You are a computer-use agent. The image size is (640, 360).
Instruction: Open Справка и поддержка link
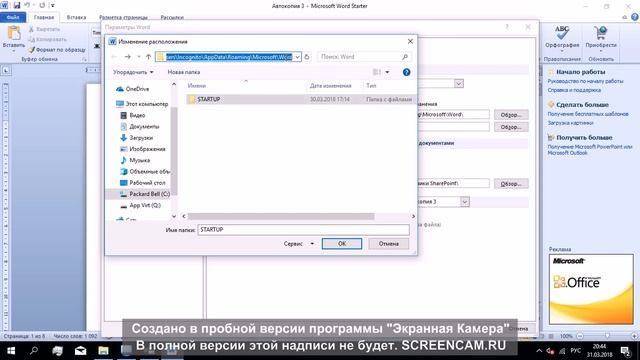(574, 90)
